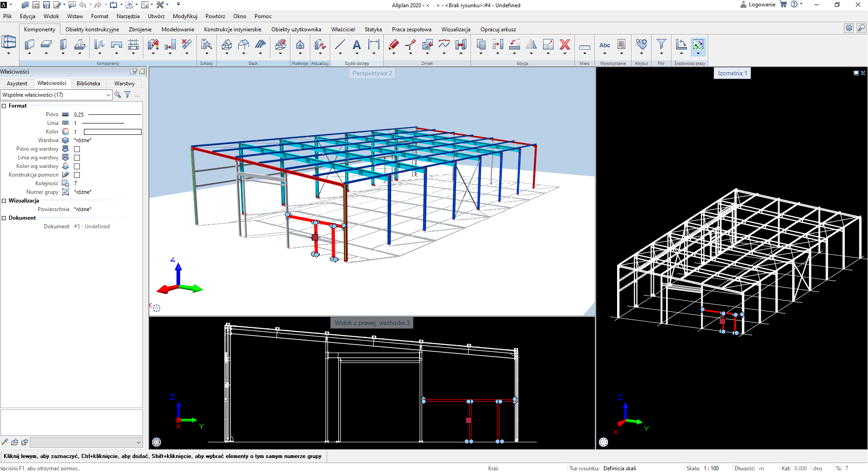Click the Stair tool in Schody group

(x=206, y=44)
